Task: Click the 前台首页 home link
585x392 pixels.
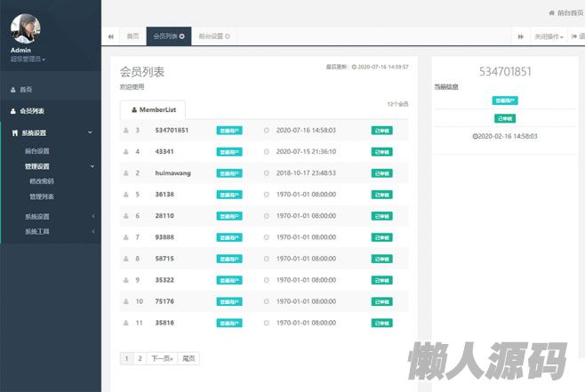Action: tap(567, 13)
